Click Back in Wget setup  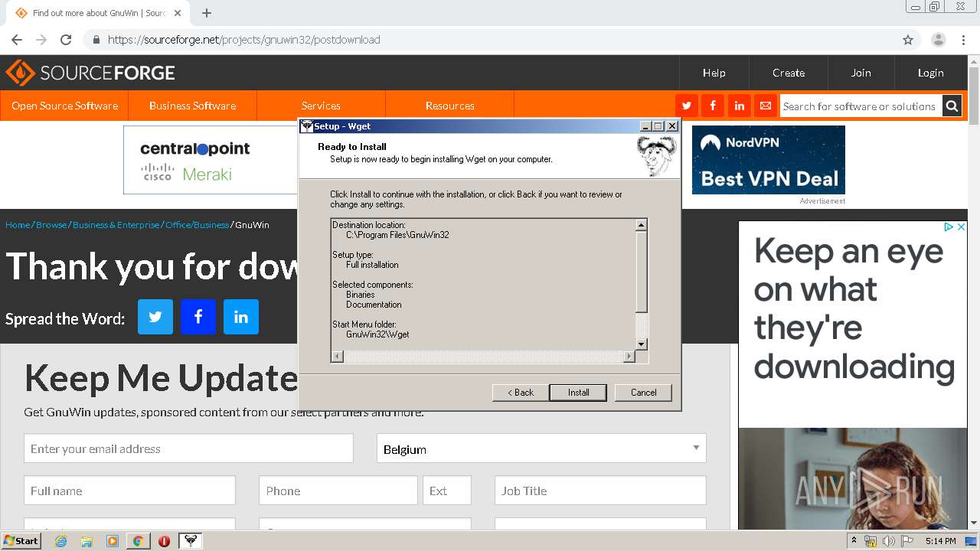520,393
